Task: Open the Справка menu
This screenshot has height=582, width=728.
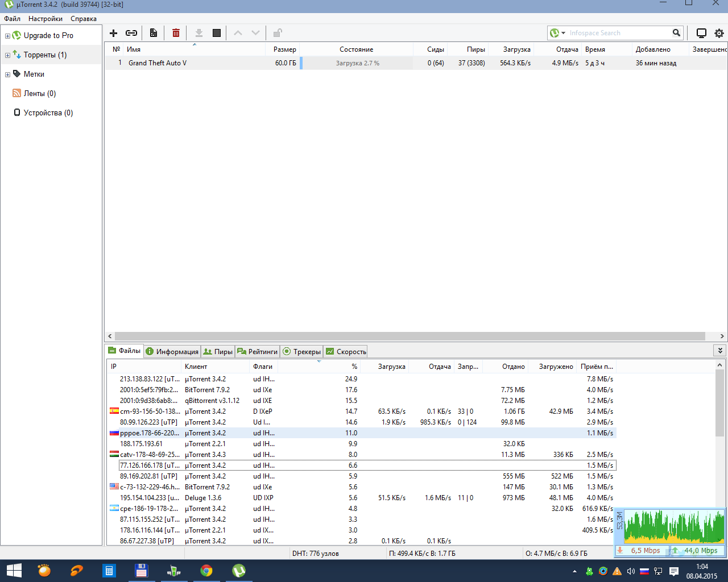Action: point(84,19)
